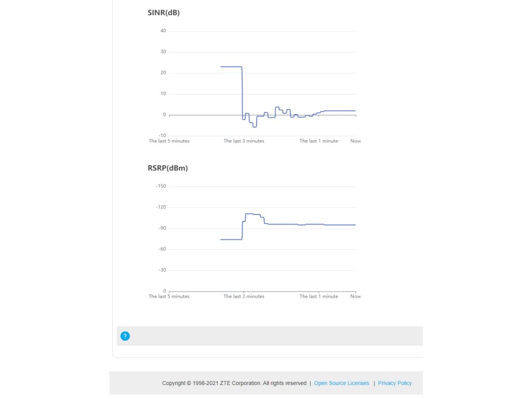Click "The last 1 minute" on SINR chart
Image resolution: width=532 pixels, height=399 pixels.
(318, 141)
